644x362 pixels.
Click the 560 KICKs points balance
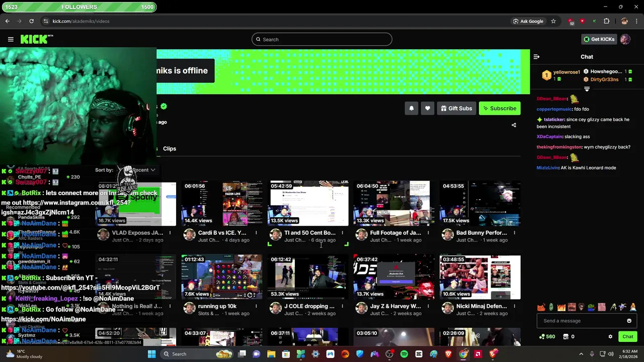click(x=547, y=337)
